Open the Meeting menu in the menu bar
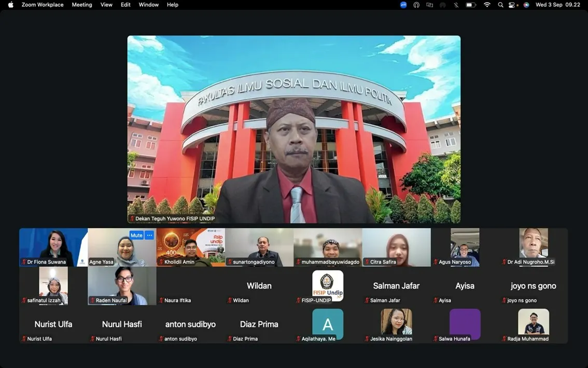 coord(81,5)
